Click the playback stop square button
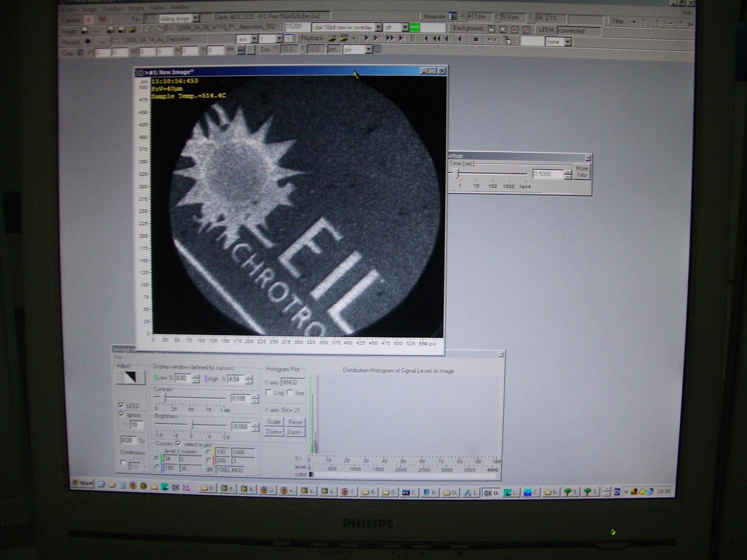Screen dimensions: 747x560 [x=476, y=39]
